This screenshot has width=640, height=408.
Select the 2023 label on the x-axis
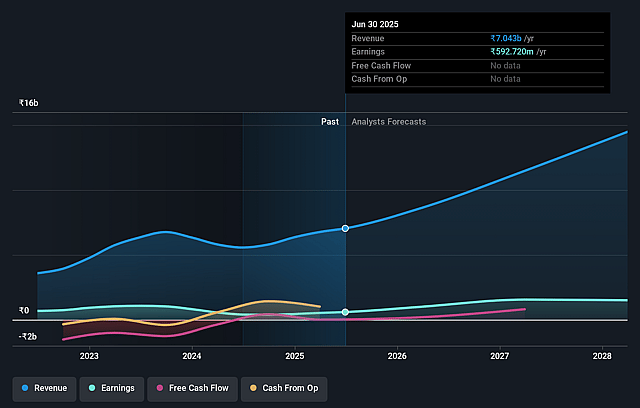[x=89, y=355]
